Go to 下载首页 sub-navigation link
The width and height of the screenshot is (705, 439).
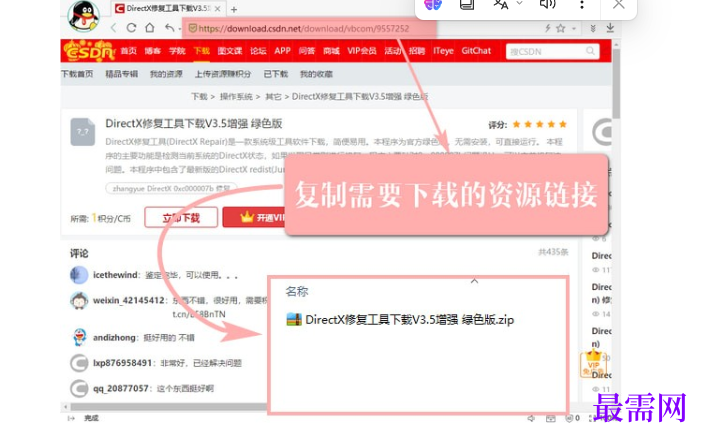tap(77, 74)
